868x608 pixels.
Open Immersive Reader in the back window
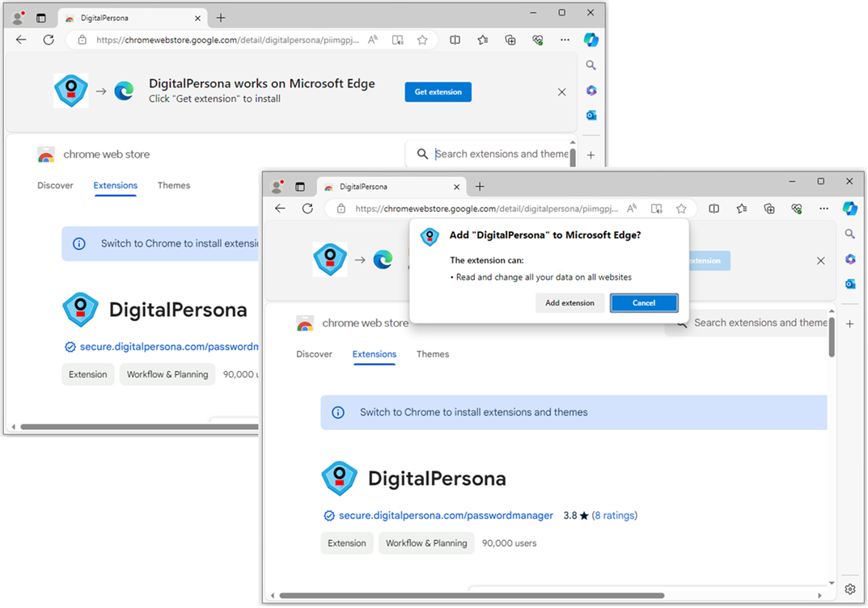pos(397,40)
